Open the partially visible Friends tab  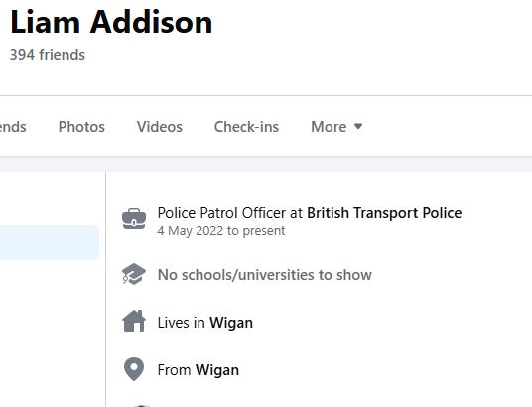pos(13,127)
